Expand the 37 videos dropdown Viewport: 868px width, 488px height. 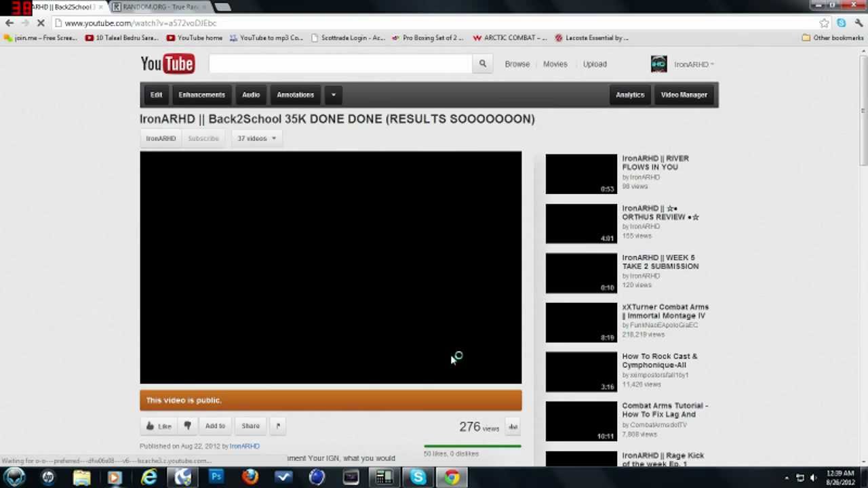click(256, 138)
